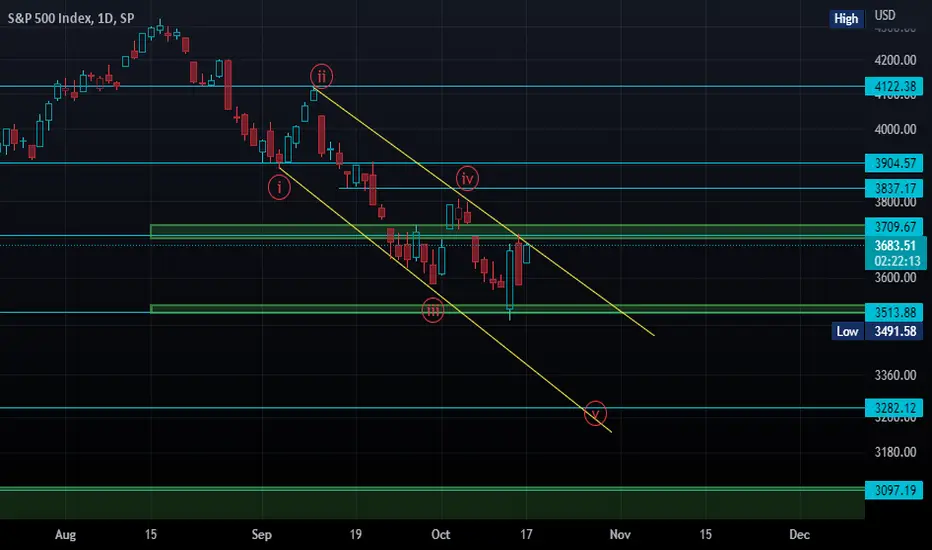
Task: Click the 02:22:13 bar countdown timer
Action: click(897, 261)
